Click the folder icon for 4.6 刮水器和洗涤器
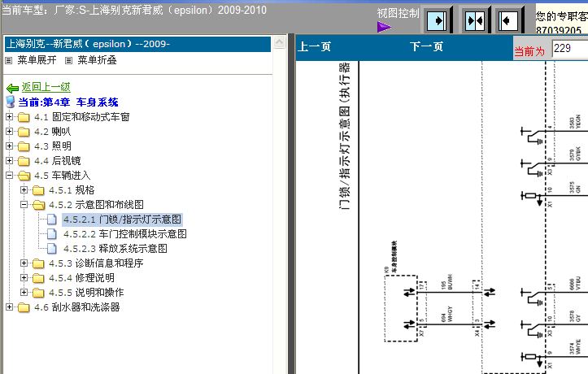Viewport: 588px width, 374px height. pyautogui.click(x=24, y=307)
